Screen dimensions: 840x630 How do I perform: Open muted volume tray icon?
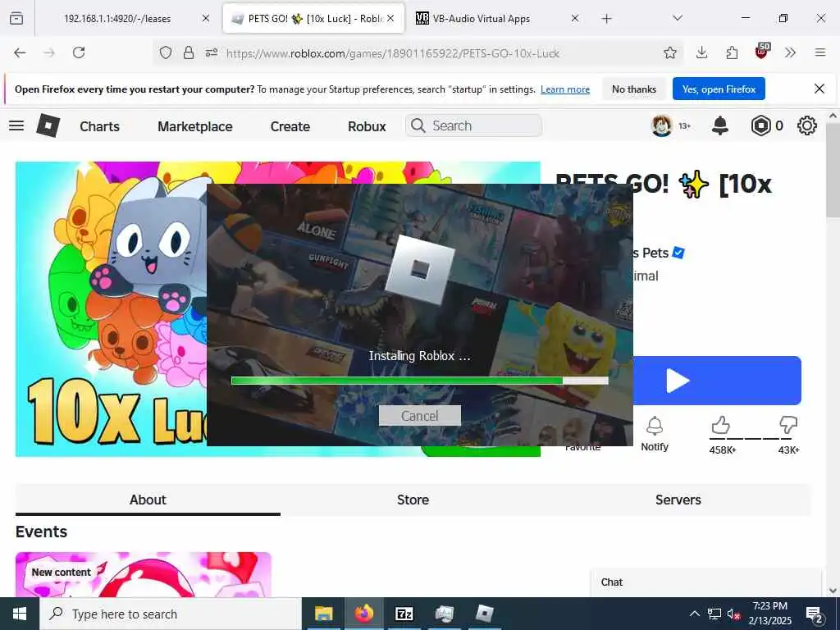pyautogui.click(x=734, y=614)
